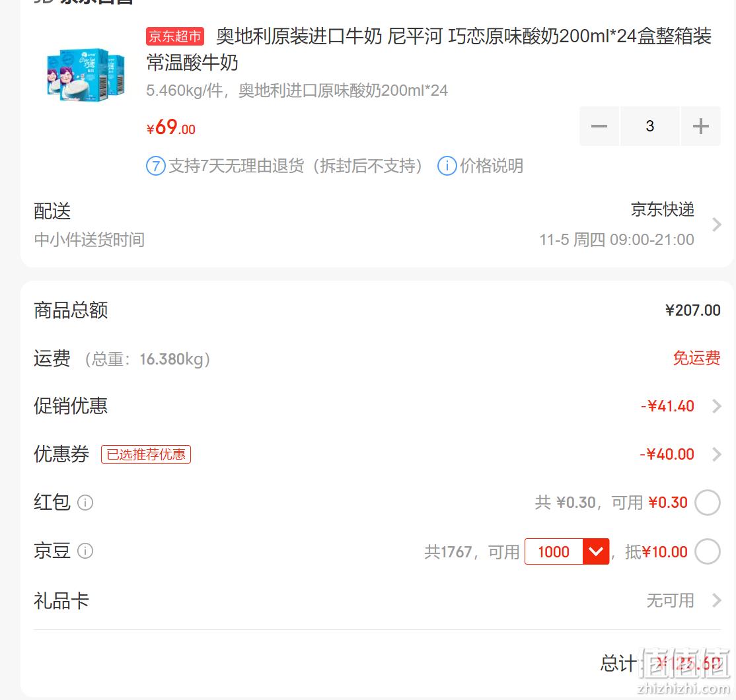Decrease quantity with the minus button

(599, 125)
